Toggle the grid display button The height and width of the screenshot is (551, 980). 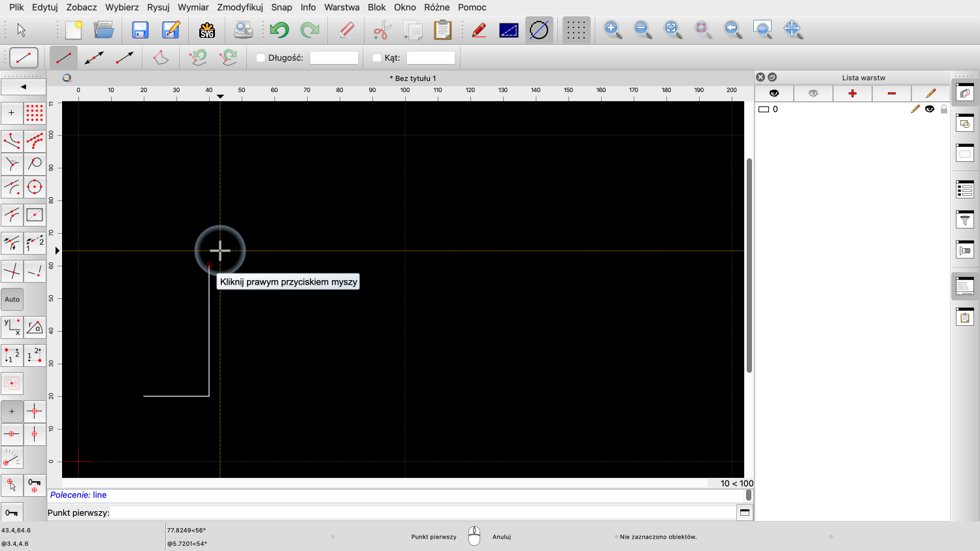click(576, 30)
